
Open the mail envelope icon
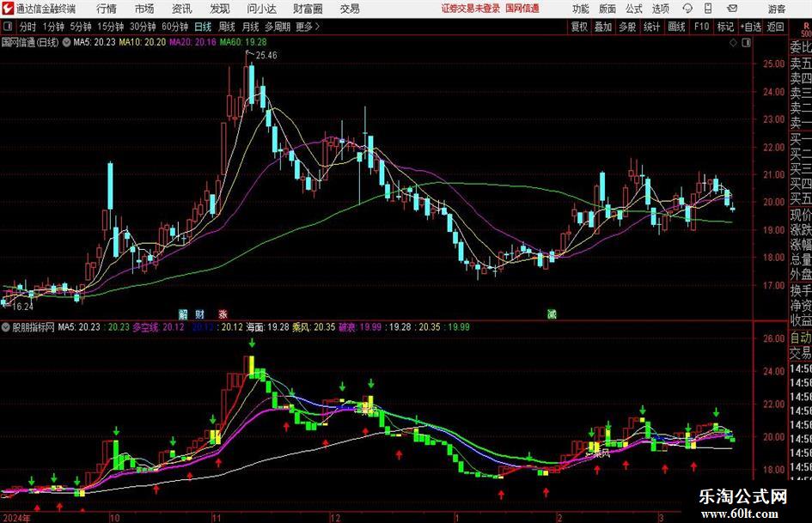[732, 9]
